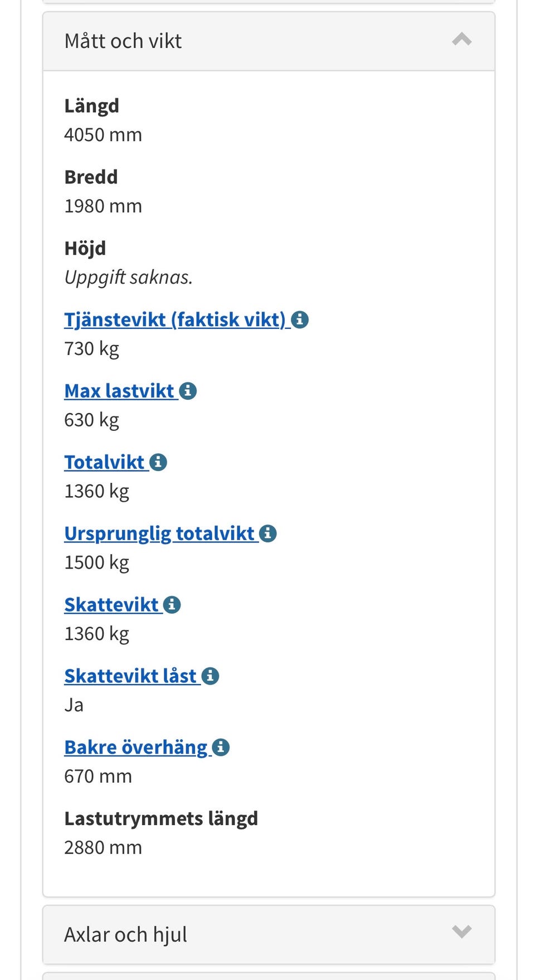This screenshot has height=980, width=535.
Task: Open the Axlar och hjul panel title
Action: coord(125,934)
